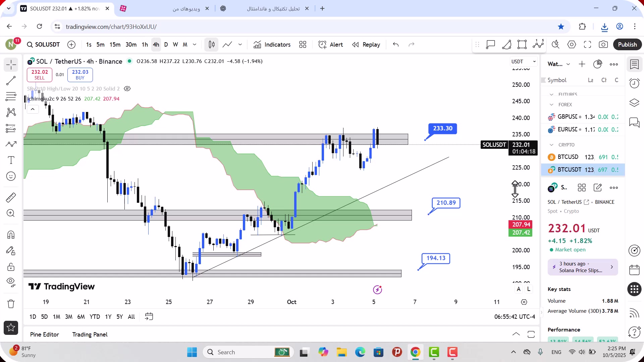
Task: Open the Pine Editor tab
Action: [x=45, y=335]
